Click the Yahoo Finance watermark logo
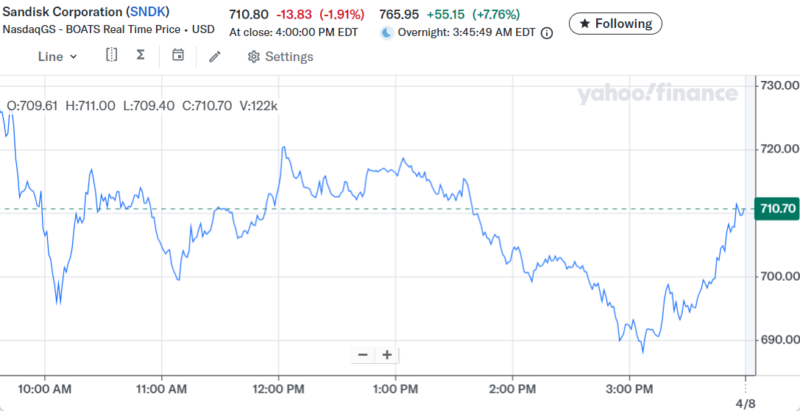The height and width of the screenshot is (411, 800). (x=656, y=94)
